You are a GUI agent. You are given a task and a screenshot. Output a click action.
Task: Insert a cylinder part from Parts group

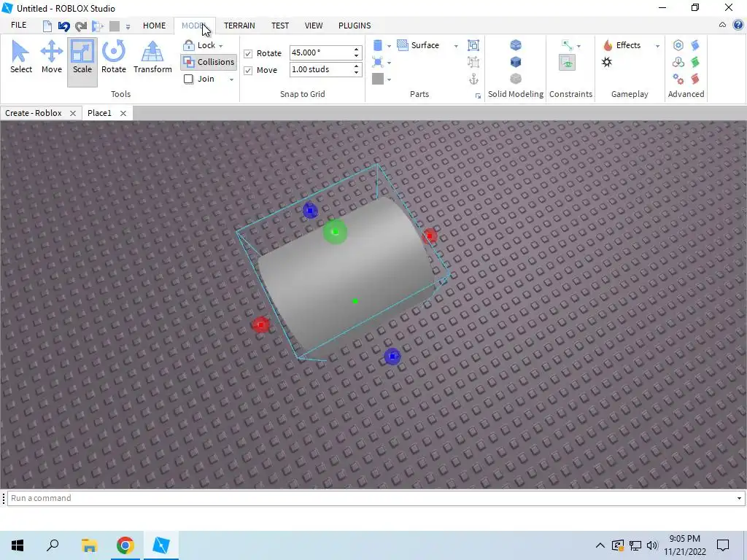coord(377,45)
